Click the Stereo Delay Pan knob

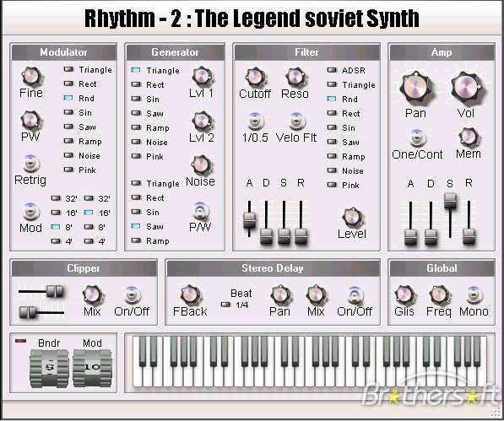pyautogui.click(x=280, y=294)
